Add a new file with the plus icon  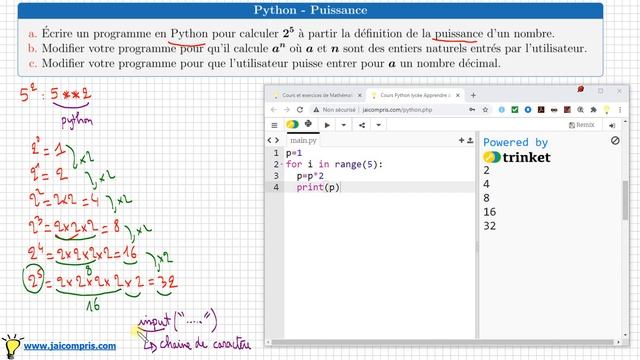tap(461, 140)
